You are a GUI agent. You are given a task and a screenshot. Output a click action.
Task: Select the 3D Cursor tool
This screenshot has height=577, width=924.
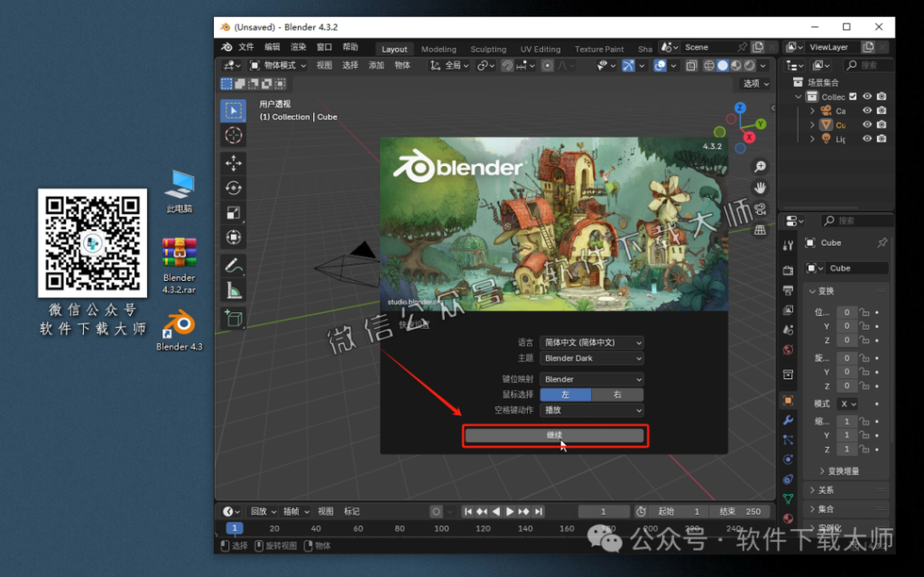tap(233, 134)
